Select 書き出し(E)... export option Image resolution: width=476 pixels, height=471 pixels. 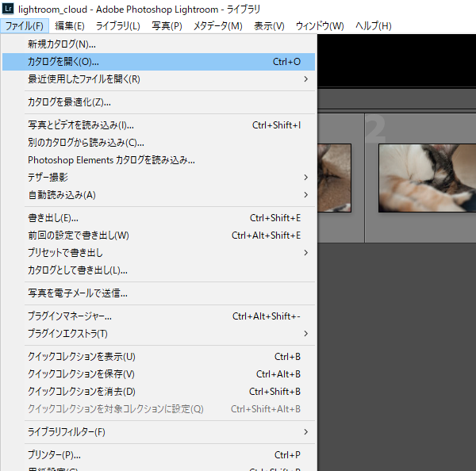(53, 218)
